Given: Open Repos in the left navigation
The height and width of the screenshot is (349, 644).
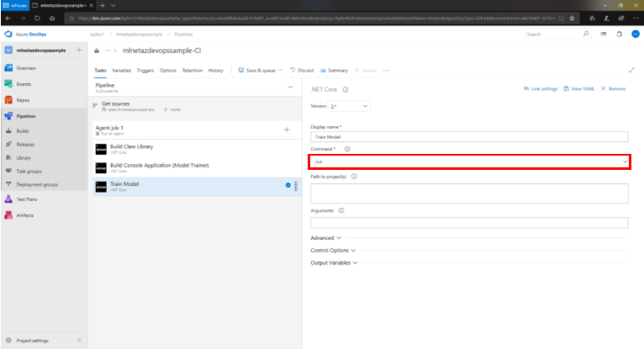Looking at the screenshot, I should click(x=24, y=99).
